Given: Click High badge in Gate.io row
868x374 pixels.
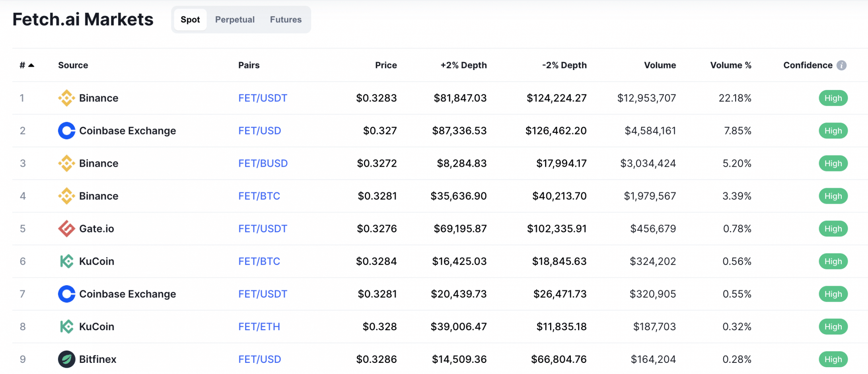Looking at the screenshot, I should (833, 228).
